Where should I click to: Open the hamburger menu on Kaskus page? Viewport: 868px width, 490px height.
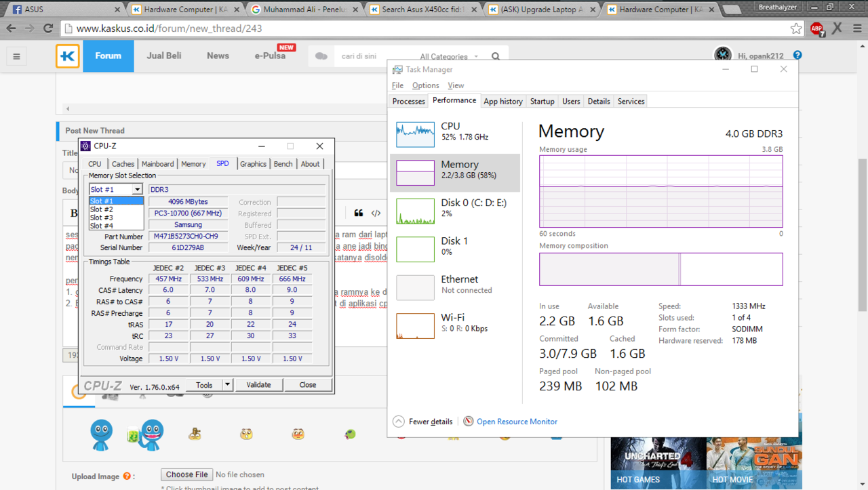click(16, 56)
